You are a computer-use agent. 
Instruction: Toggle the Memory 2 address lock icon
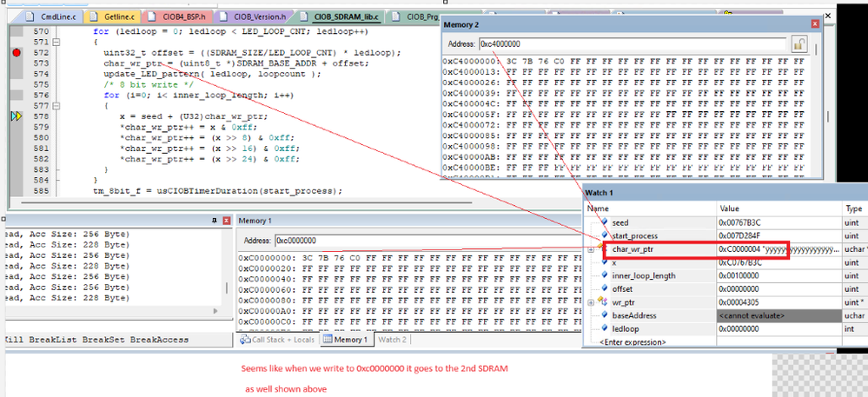pos(798,43)
